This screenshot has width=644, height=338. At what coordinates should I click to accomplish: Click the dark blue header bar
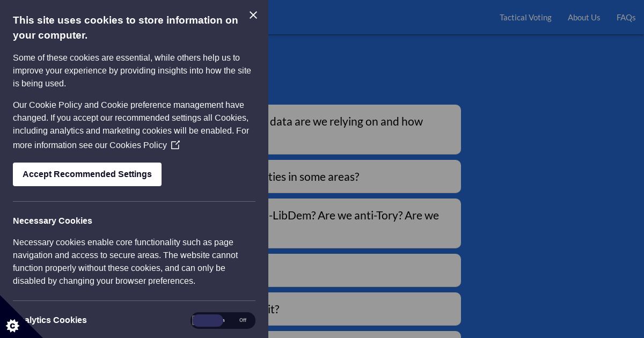376,17
